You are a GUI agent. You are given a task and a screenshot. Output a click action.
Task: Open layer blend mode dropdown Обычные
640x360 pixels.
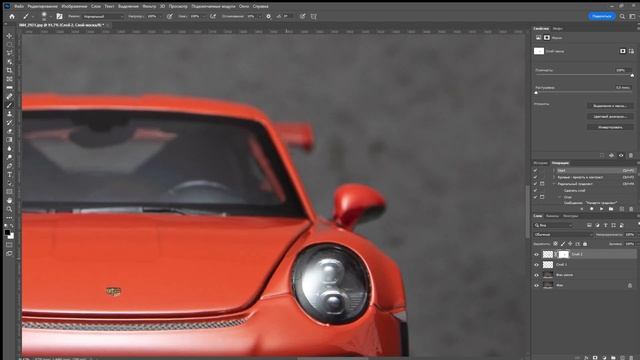(x=563, y=235)
